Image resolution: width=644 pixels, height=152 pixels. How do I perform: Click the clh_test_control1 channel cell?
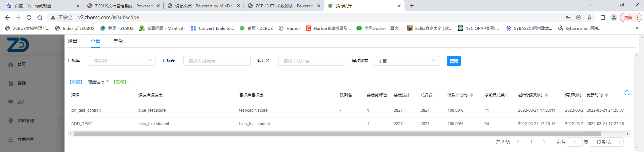click(x=86, y=110)
